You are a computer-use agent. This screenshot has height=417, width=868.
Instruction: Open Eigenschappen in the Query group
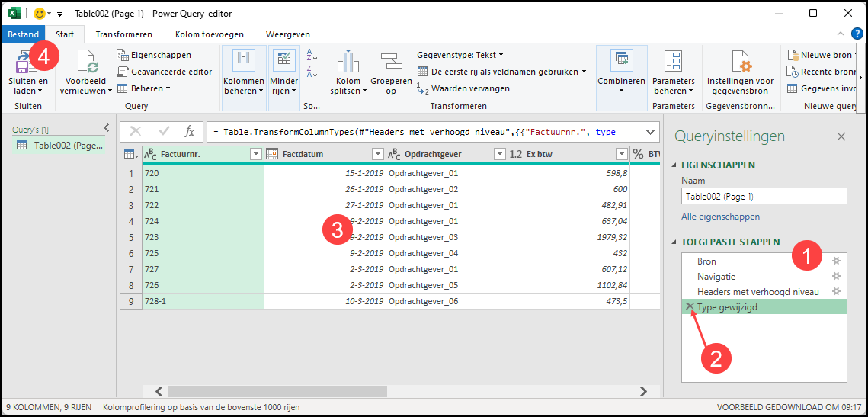tap(155, 55)
